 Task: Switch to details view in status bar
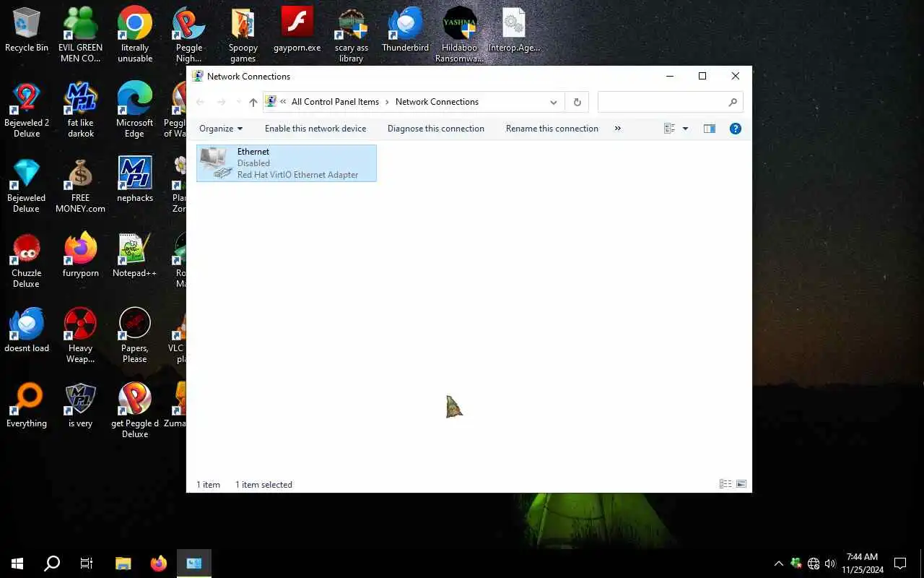tap(725, 484)
